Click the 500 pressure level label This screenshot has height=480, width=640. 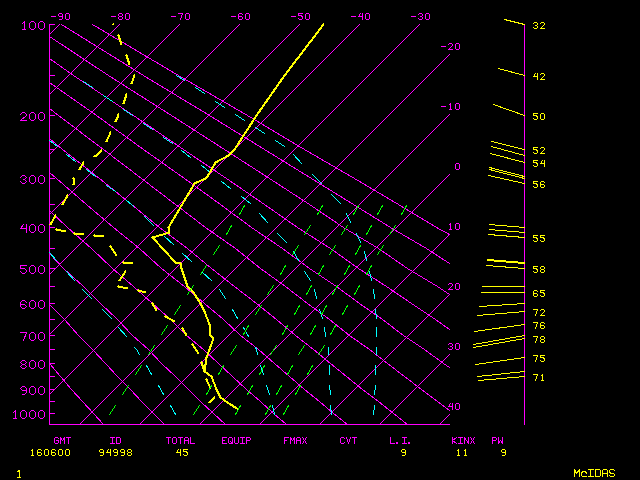[x=33, y=270]
